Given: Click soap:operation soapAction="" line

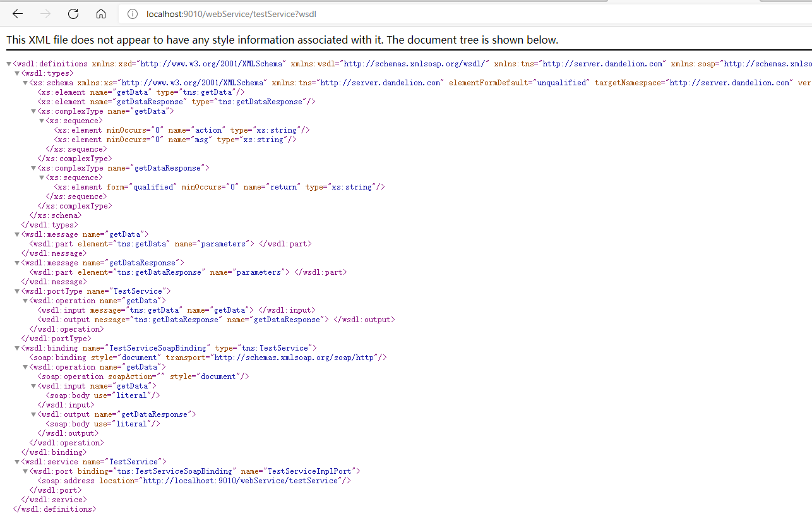Looking at the screenshot, I should coord(143,376).
